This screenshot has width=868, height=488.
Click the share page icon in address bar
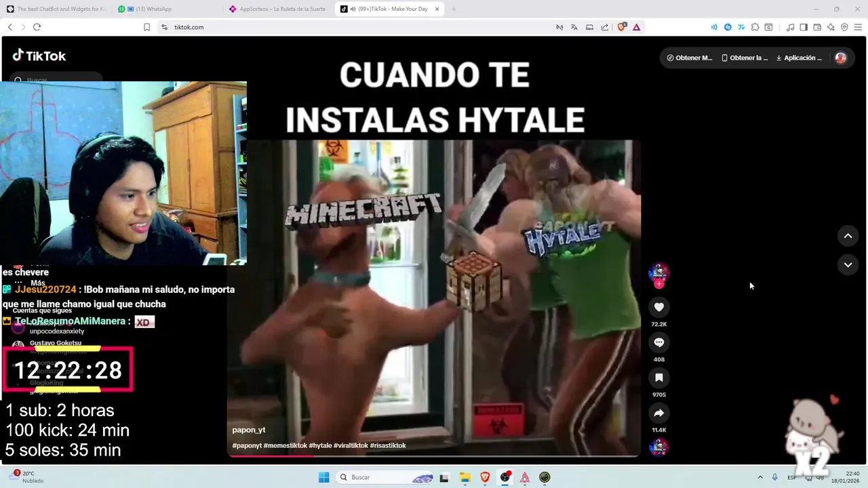604,27
